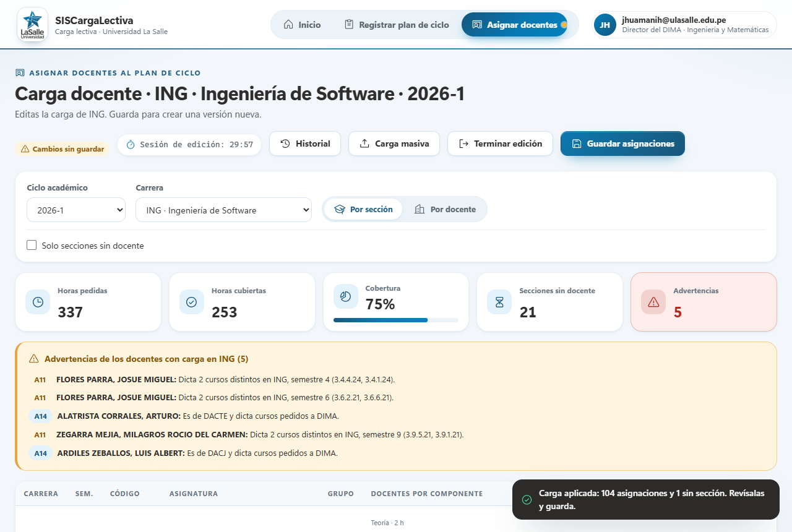Image resolution: width=792 pixels, height=532 pixels.
Task: Click the CÓDIGO column header
Action: click(125, 494)
